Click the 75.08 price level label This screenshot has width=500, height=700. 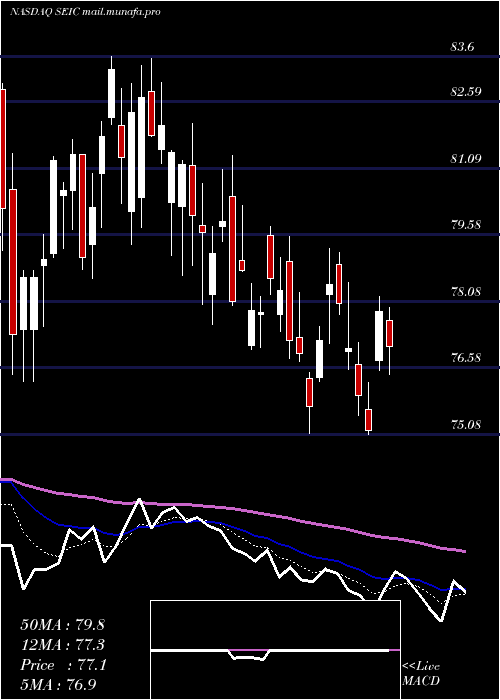466,424
